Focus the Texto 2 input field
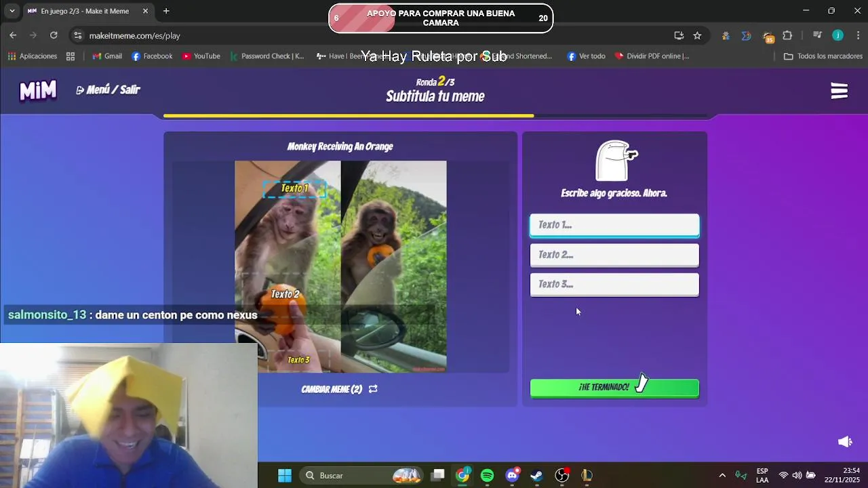This screenshot has width=868, height=488. 614,255
